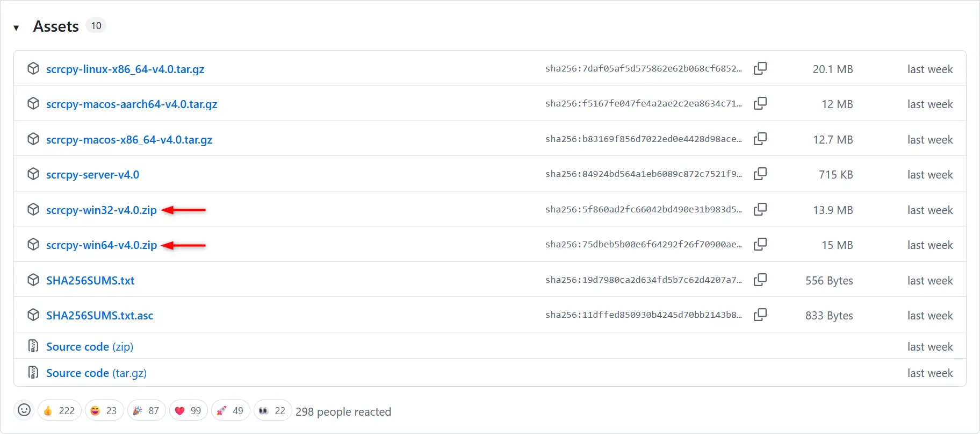The image size is (980, 434).
Task: Click the Assets count badge showing 10
Action: point(96,25)
